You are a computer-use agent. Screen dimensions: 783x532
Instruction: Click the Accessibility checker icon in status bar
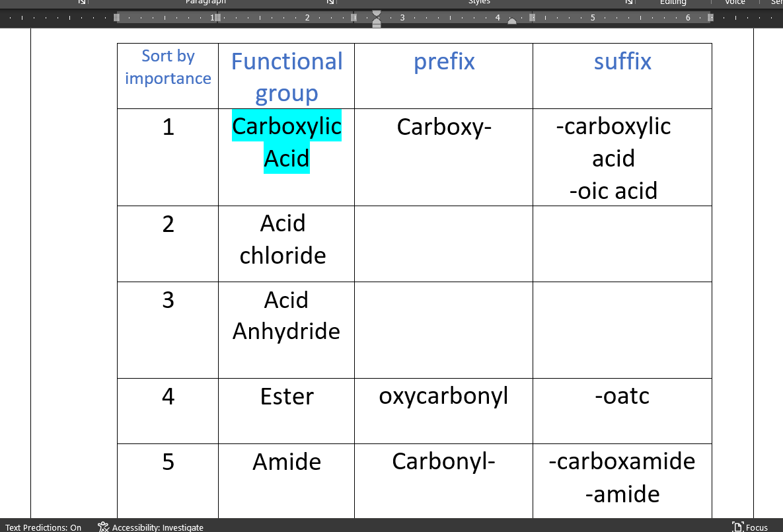pyautogui.click(x=103, y=527)
